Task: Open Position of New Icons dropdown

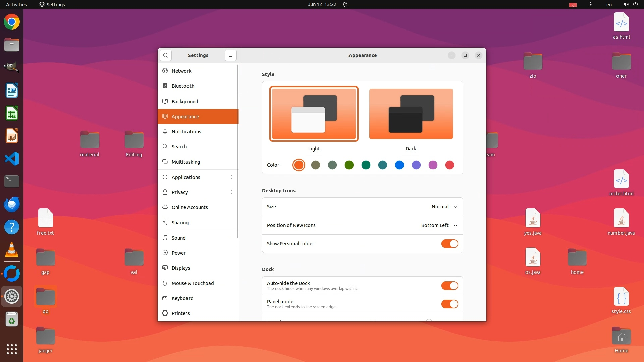Action: [439, 225]
